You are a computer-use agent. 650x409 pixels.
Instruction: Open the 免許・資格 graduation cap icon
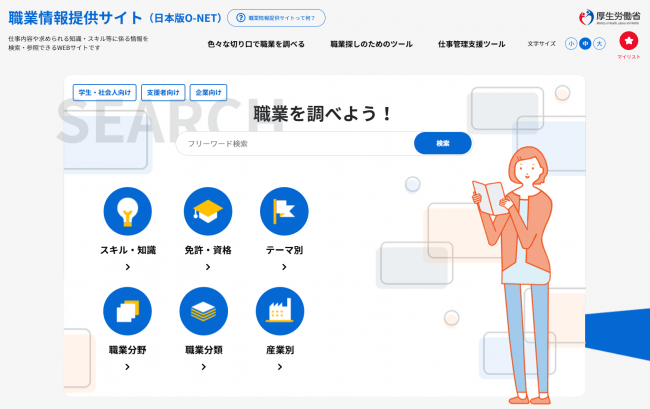(207, 211)
